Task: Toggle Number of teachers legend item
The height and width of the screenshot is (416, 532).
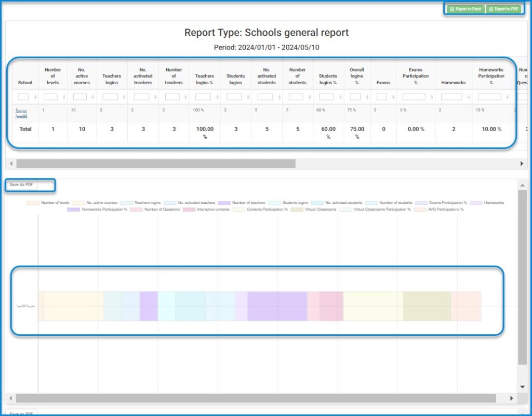Action: tap(242, 203)
